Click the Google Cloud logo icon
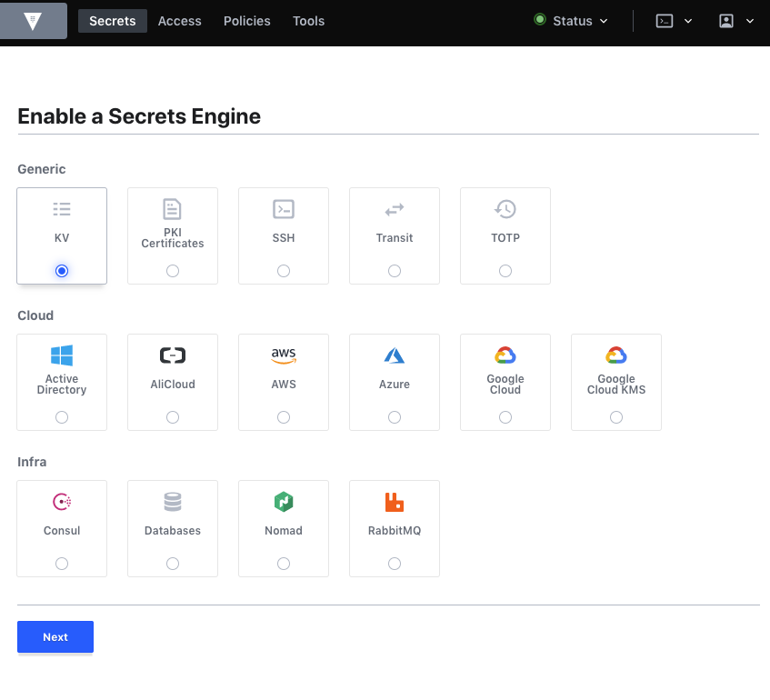Viewport: 770px width, 700px height. tap(505, 355)
